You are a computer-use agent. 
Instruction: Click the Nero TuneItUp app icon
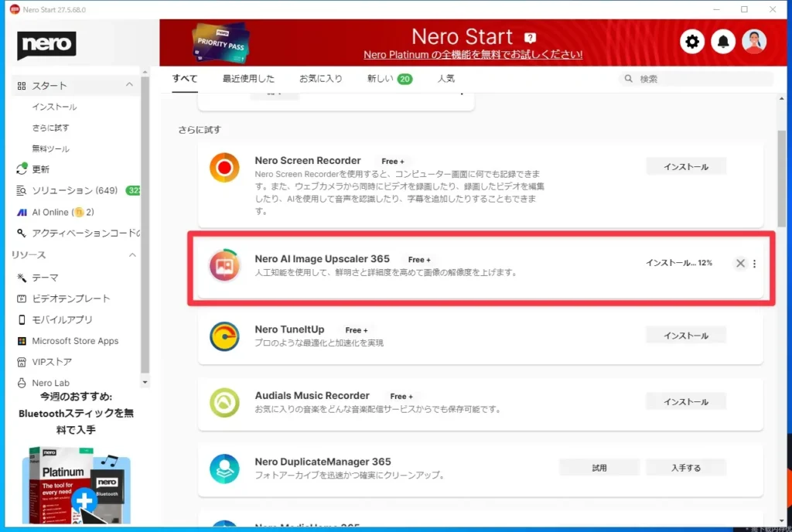[x=224, y=336]
